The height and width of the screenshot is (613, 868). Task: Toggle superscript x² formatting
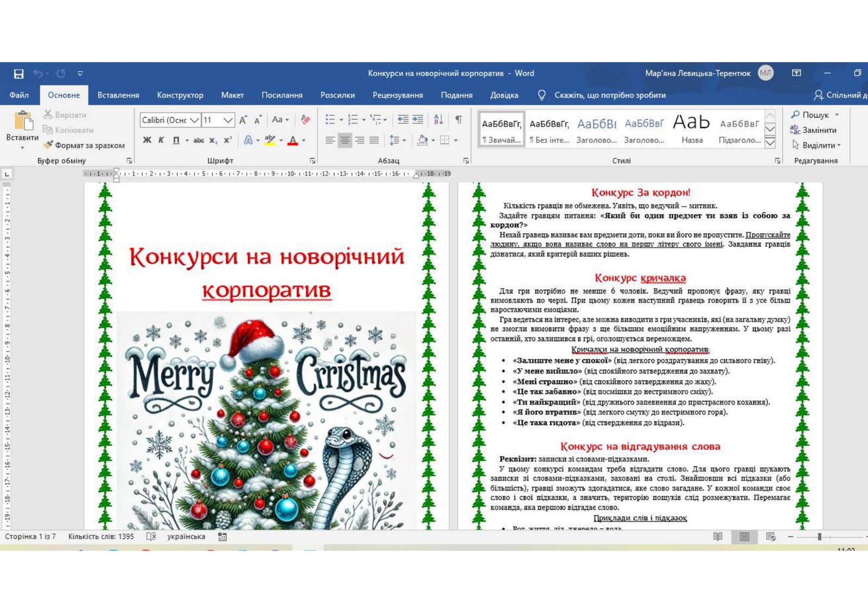(x=228, y=141)
